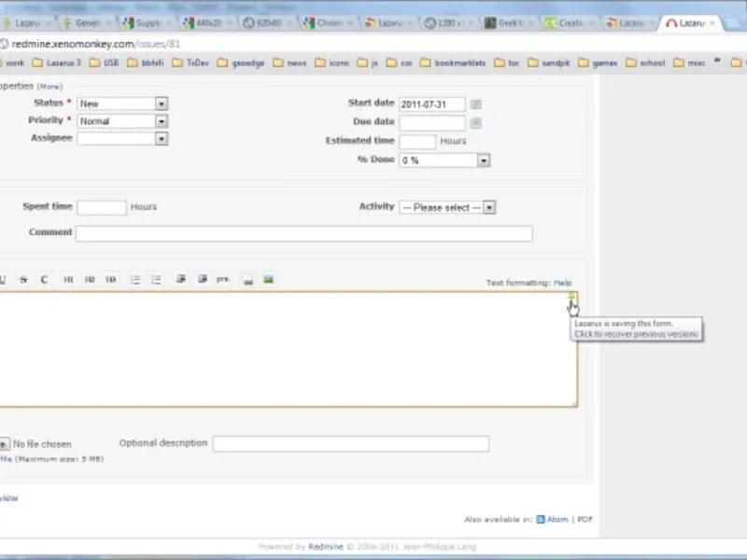Click the Start date field
The height and width of the screenshot is (560, 747).
pos(432,105)
